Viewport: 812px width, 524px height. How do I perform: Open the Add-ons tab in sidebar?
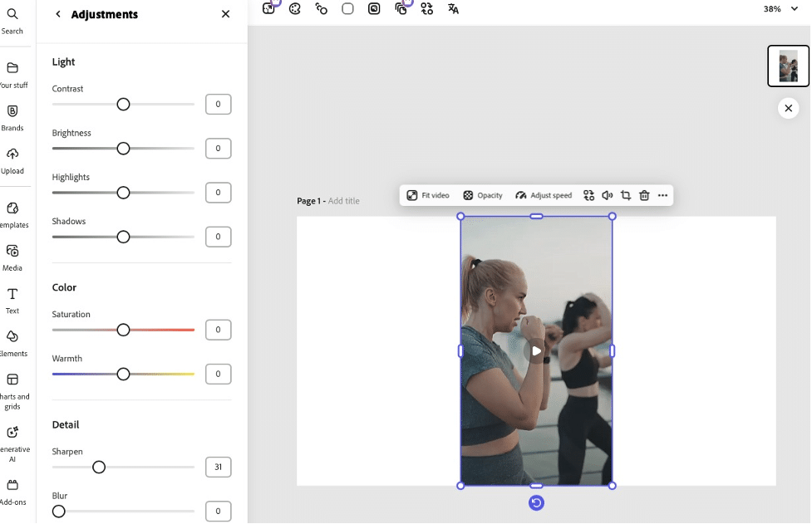point(12,492)
